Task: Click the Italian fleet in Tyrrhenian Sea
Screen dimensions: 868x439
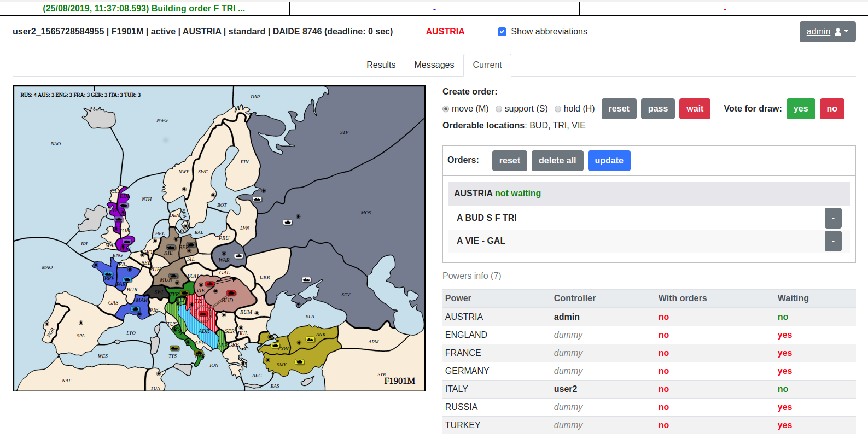Action: click(x=174, y=348)
